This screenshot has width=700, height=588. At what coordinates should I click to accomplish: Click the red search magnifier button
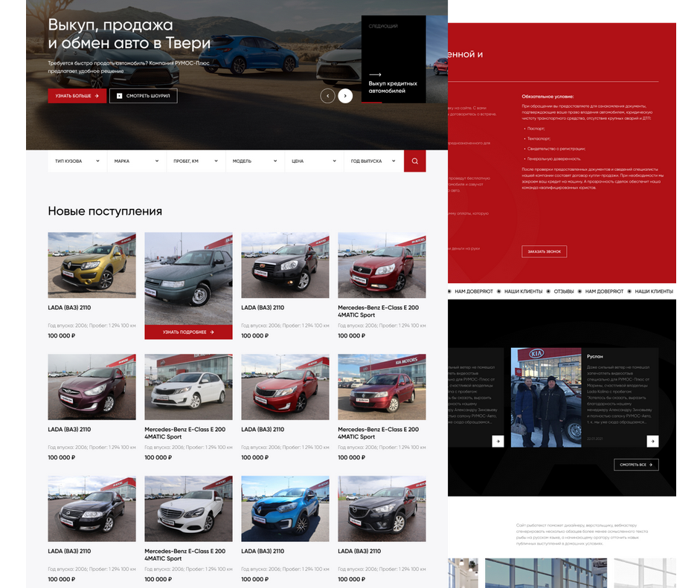pyautogui.click(x=415, y=161)
